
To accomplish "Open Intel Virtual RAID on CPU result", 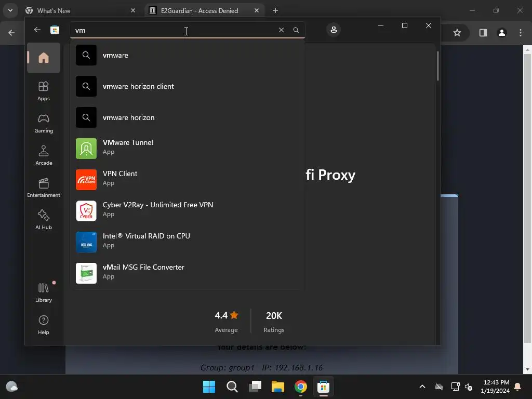I will click(x=187, y=242).
